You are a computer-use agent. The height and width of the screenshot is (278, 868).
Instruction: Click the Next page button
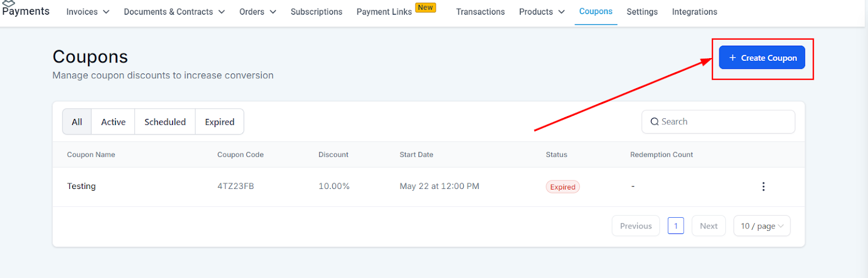coord(709,226)
